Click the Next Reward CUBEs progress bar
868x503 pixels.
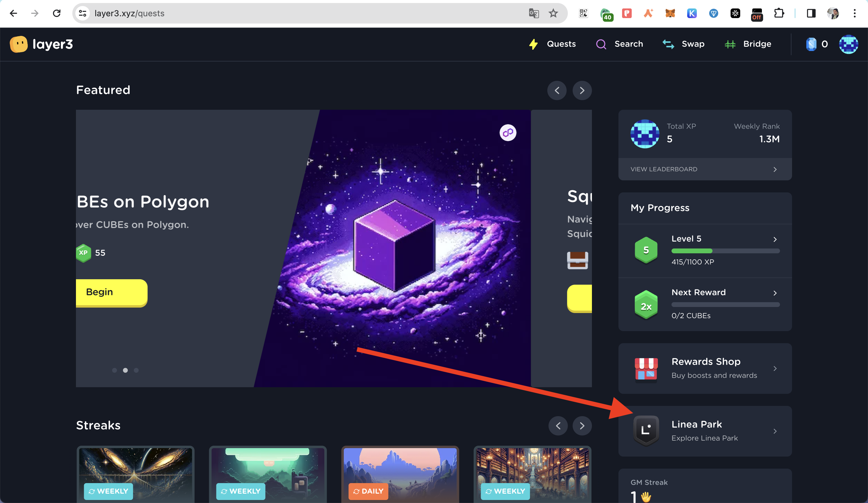coord(725,305)
